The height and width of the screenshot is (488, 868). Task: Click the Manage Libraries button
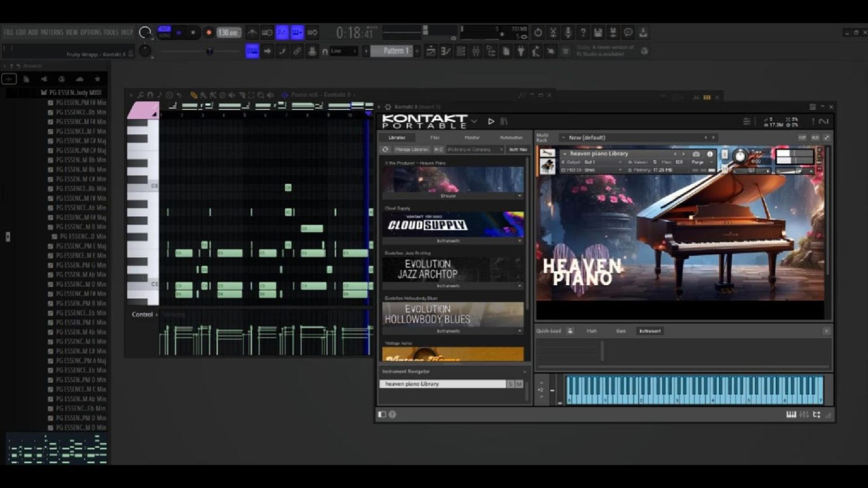411,150
